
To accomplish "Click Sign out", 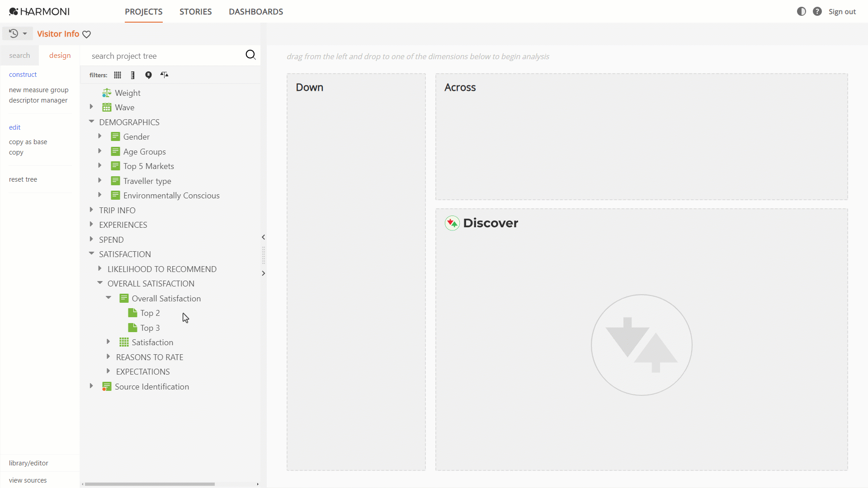I will click(842, 12).
